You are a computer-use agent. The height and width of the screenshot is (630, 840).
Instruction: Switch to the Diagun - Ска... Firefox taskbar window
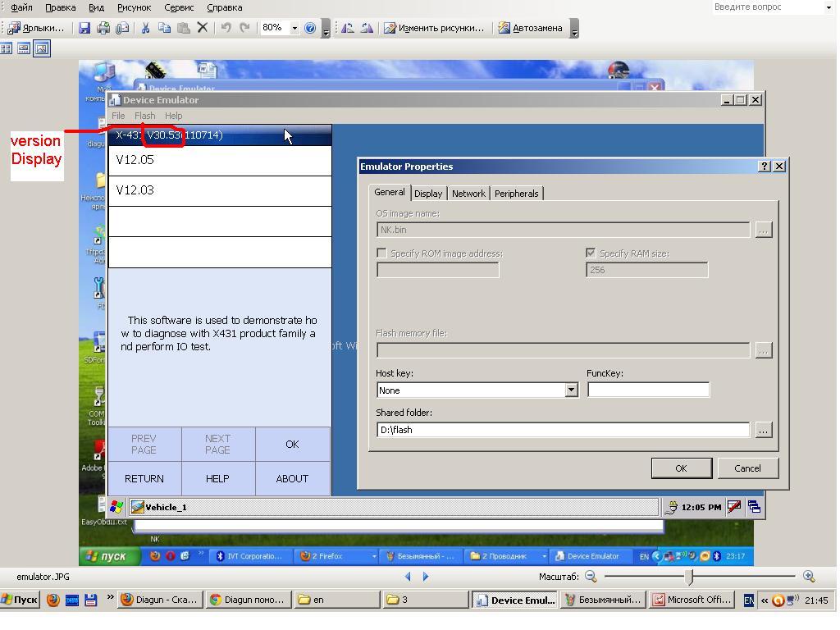click(x=161, y=600)
